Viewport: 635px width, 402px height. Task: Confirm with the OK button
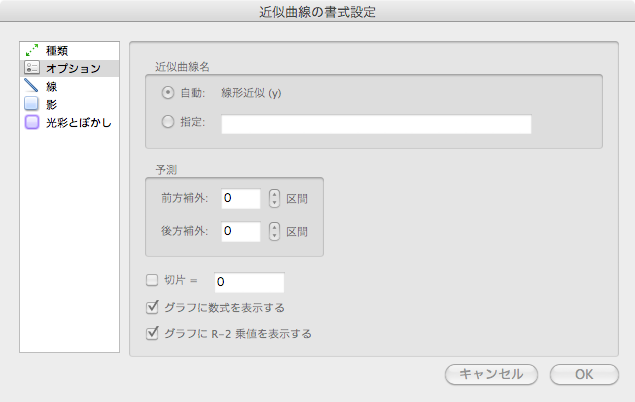click(585, 374)
